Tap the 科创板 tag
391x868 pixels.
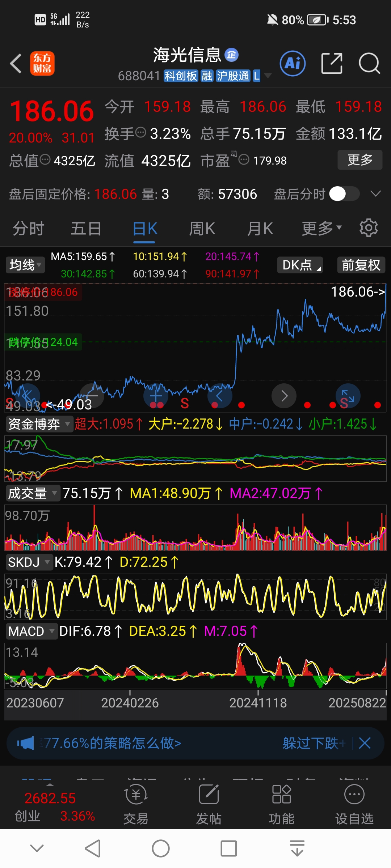coord(181,76)
